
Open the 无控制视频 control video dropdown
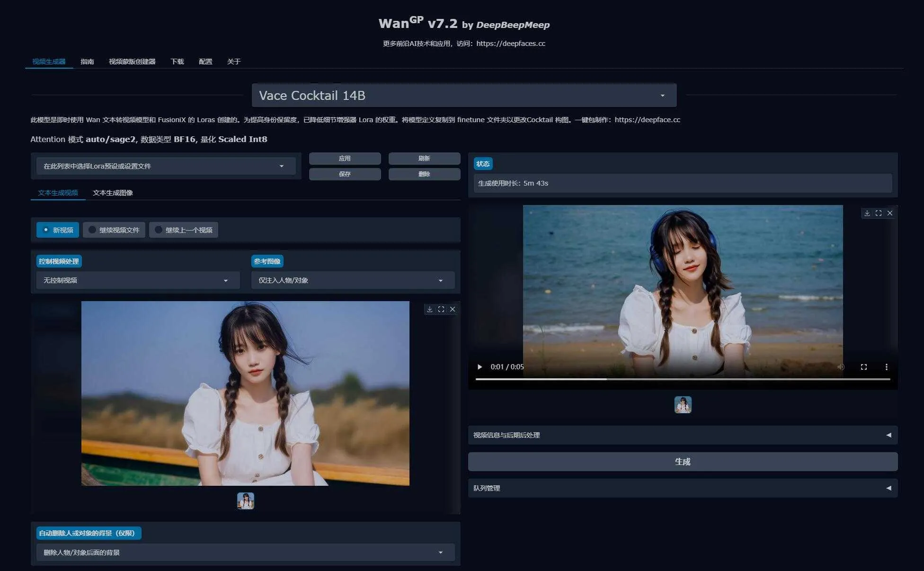pyautogui.click(x=138, y=280)
